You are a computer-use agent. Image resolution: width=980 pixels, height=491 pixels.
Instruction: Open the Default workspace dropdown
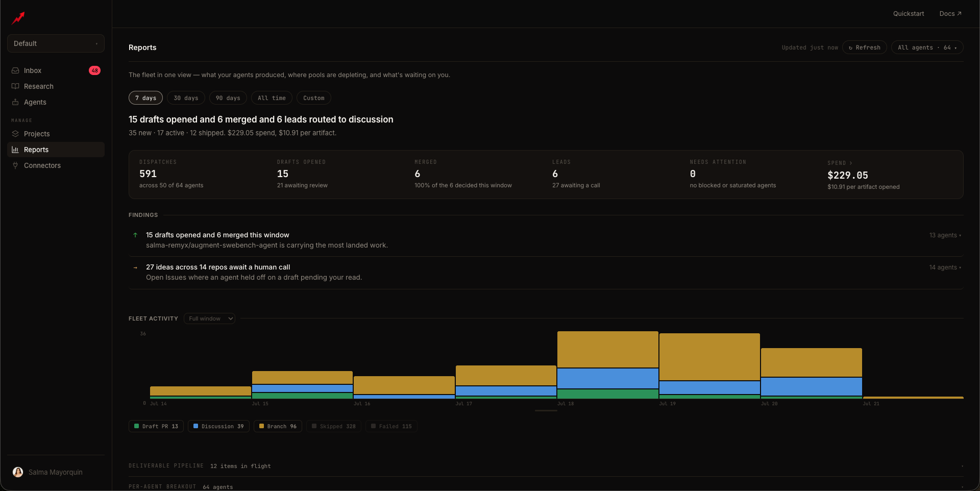(x=56, y=43)
